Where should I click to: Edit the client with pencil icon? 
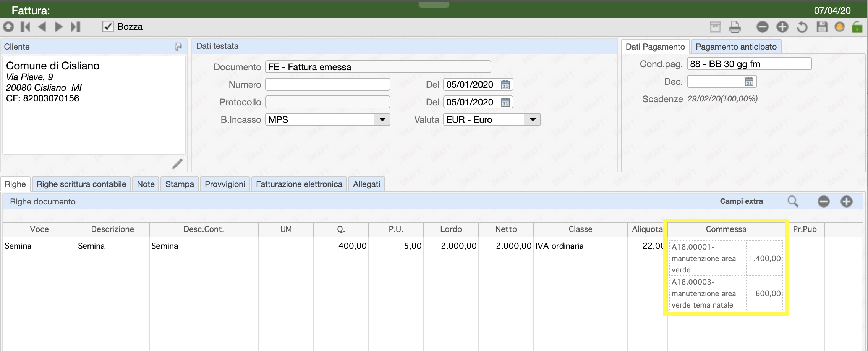point(177,164)
